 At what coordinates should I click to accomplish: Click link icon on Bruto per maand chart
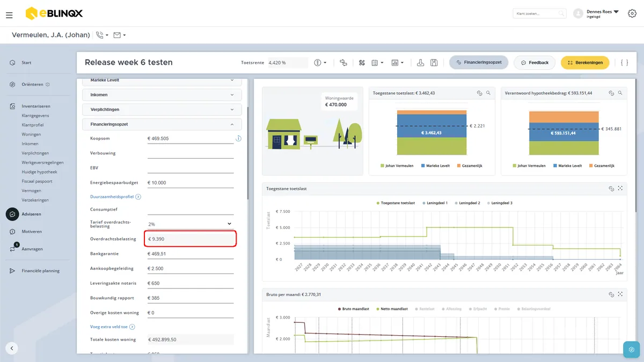point(611,294)
